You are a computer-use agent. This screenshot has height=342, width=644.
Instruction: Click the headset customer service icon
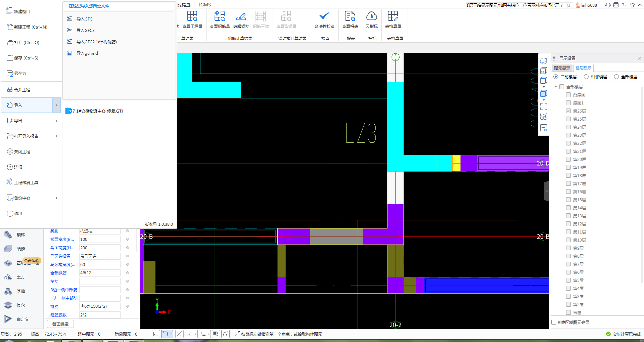tap(608, 5)
